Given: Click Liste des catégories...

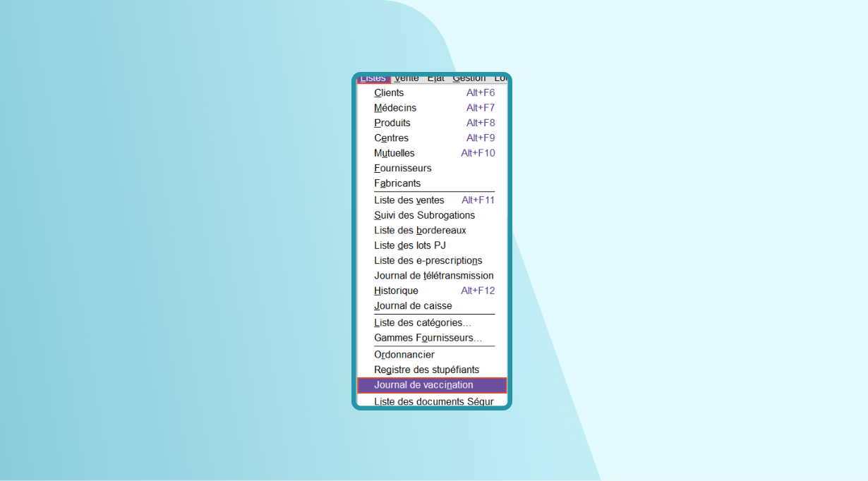Looking at the screenshot, I should [422, 323].
